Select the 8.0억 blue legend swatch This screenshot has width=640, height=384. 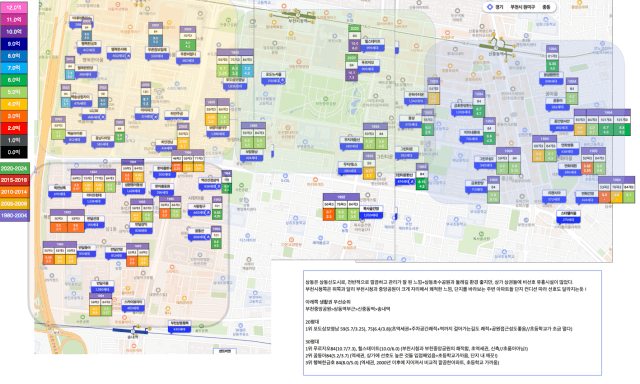tap(14, 56)
